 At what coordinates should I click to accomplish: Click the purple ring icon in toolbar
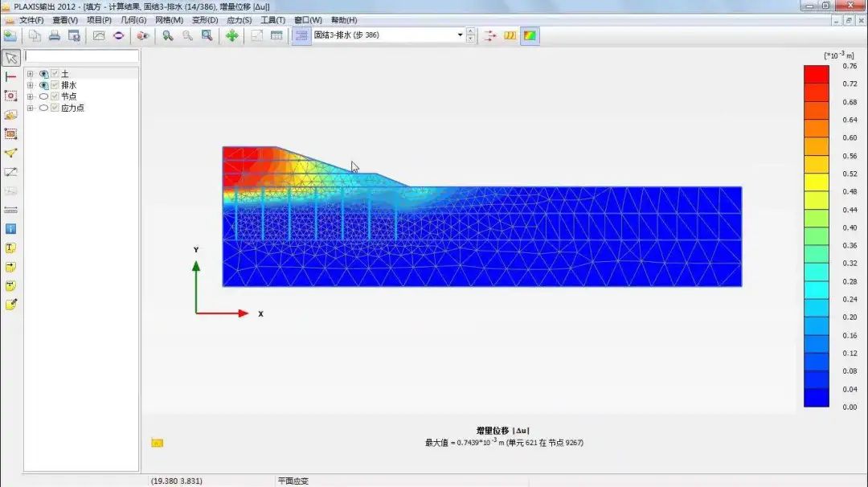[x=118, y=35]
